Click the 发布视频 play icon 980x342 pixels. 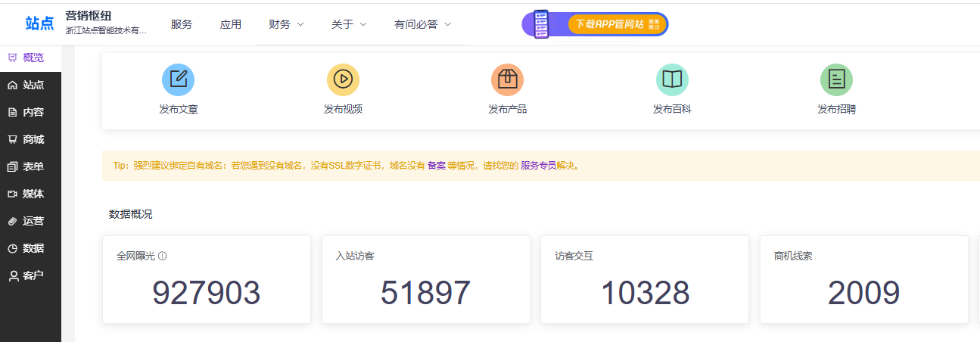pos(343,79)
